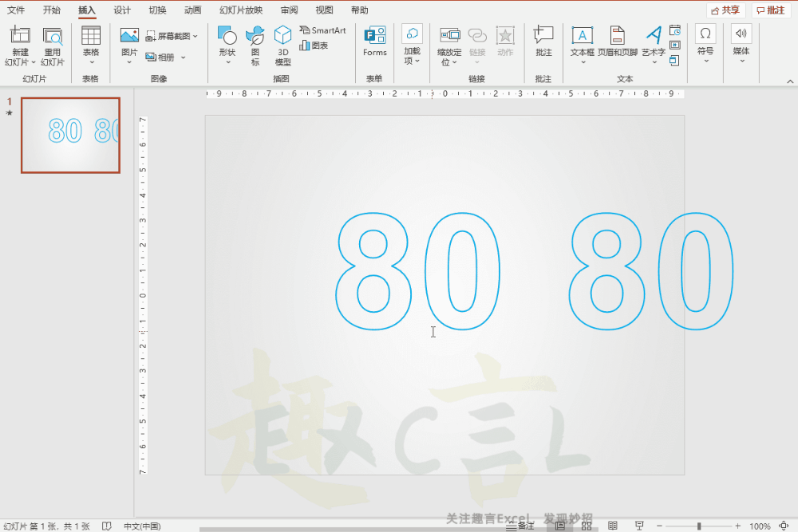Screen dimensions: 798x532
Task: Open Header and Footer (页眉和页脚)
Action: tap(618, 41)
